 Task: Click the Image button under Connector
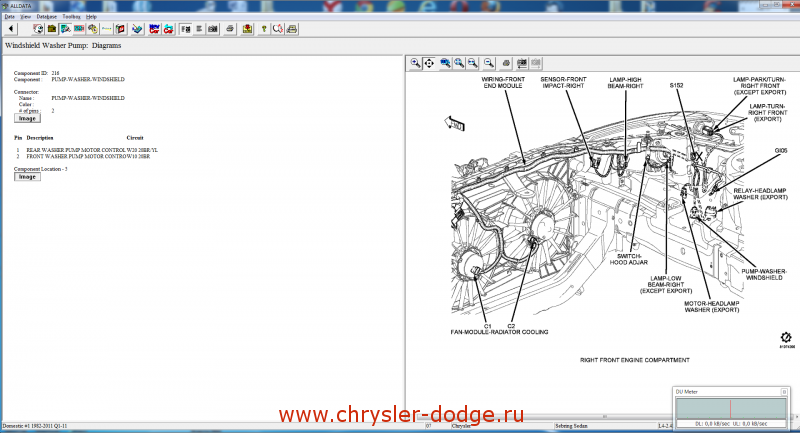click(27, 118)
